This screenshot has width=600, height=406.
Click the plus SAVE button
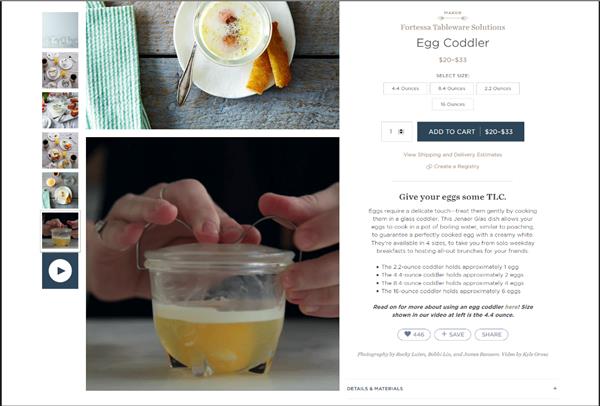pos(452,334)
